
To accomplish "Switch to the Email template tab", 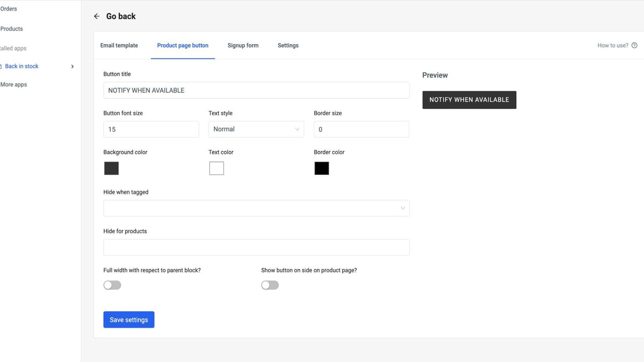I will tap(119, 45).
